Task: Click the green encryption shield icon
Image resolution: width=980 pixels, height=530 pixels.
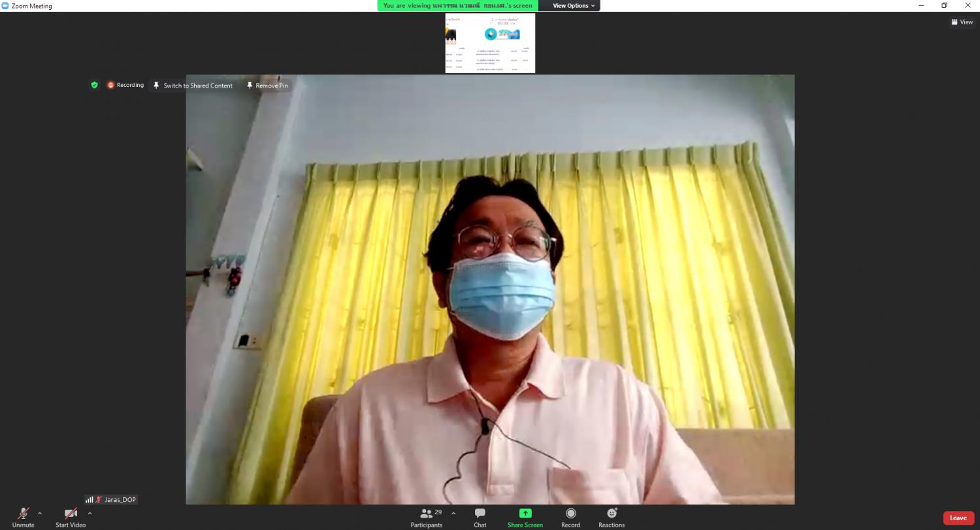Action: (94, 85)
